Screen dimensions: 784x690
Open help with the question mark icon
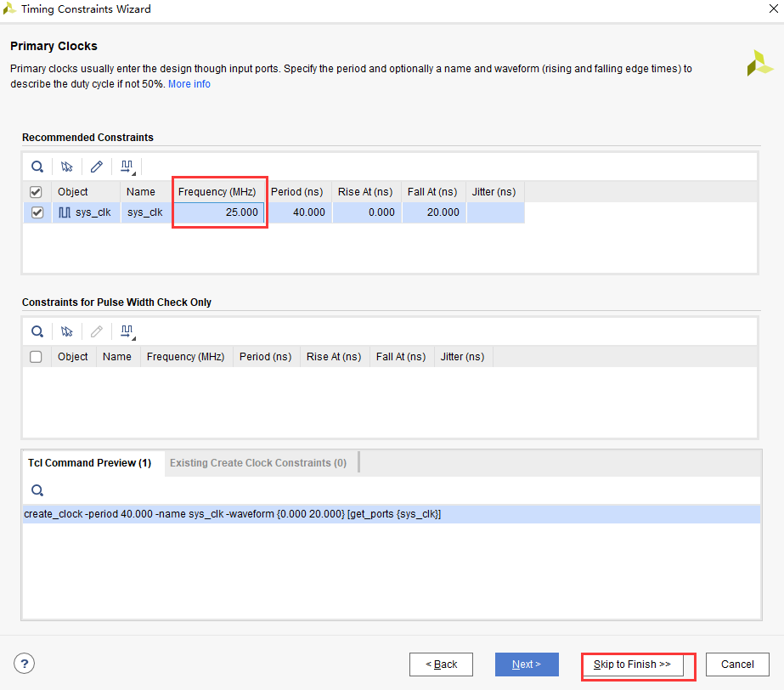(x=25, y=664)
